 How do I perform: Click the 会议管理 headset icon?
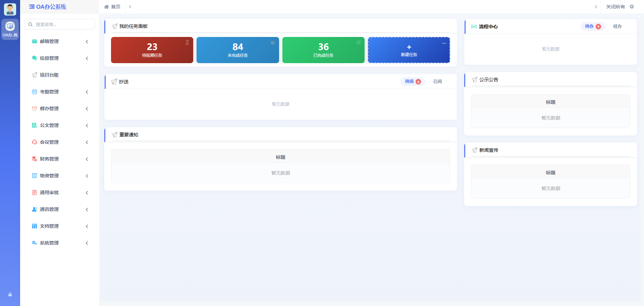point(35,142)
